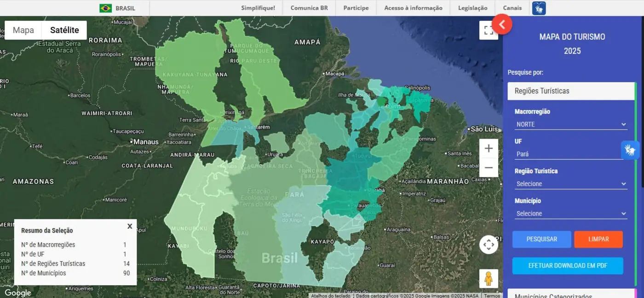Open the Legislação menu item
The image size is (644, 298).
tap(472, 8)
